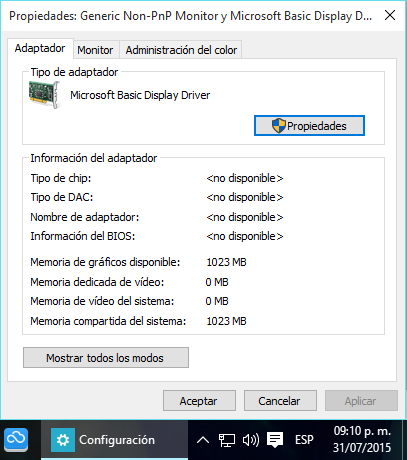The image size is (407, 460).
Task: Click the shield icon on Propiedades button
Action: [279, 126]
